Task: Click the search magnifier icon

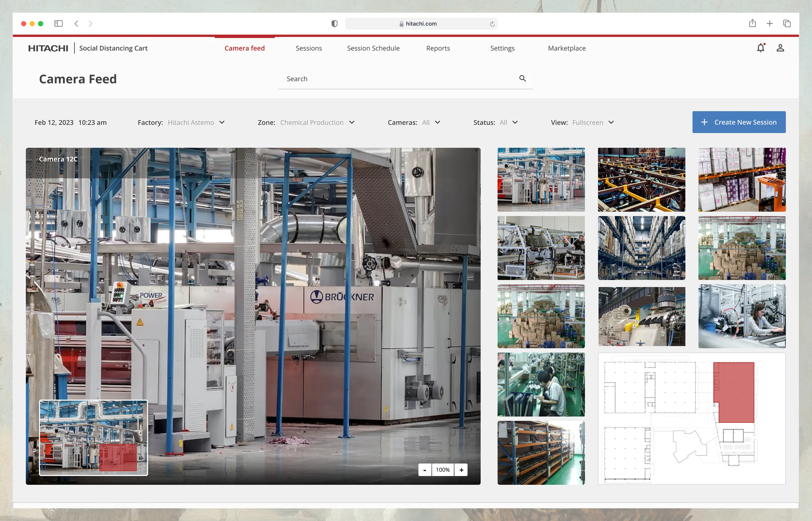Action: [x=522, y=78]
